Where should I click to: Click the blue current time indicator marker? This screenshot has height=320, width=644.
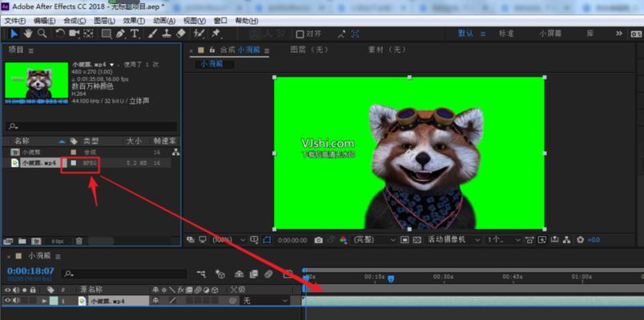[x=391, y=279]
